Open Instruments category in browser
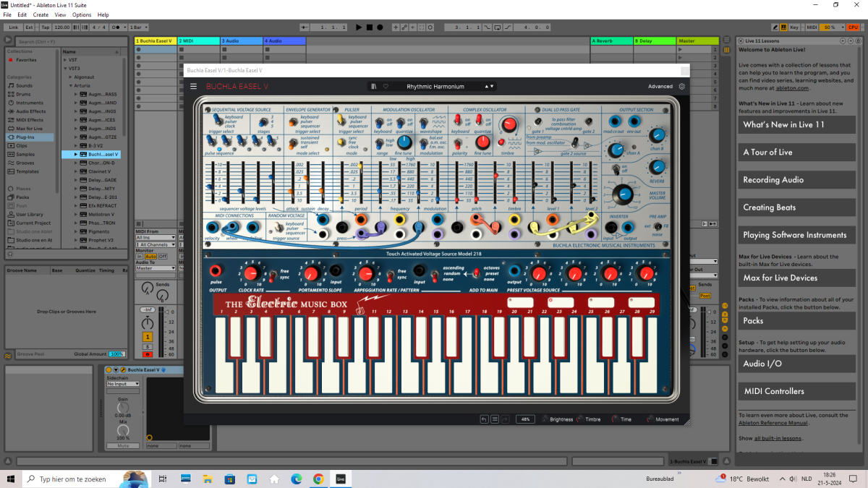Viewport: 868px width, 488px height. click(x=30, y=103)
